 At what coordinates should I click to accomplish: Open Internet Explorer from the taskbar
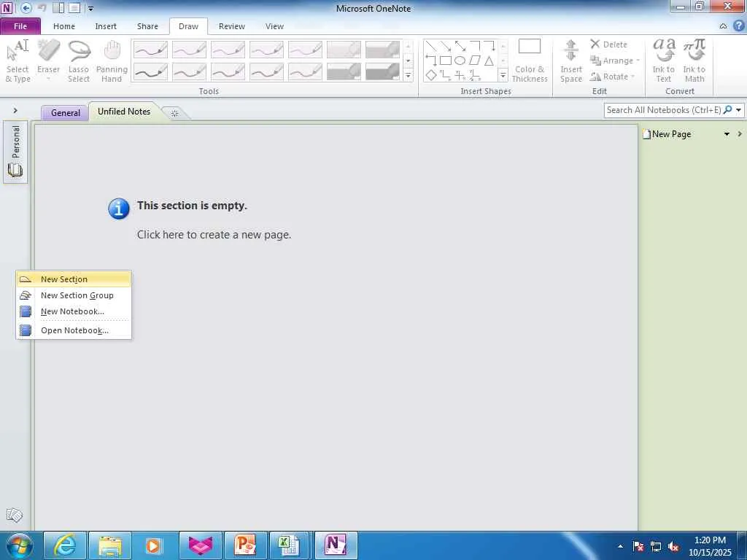coord(65,545)
